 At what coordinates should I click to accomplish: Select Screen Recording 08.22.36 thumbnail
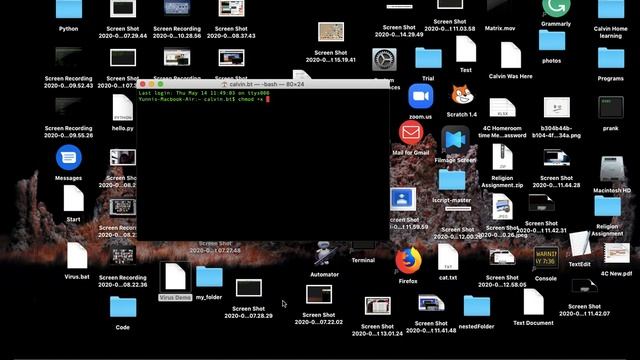(122, 257)
